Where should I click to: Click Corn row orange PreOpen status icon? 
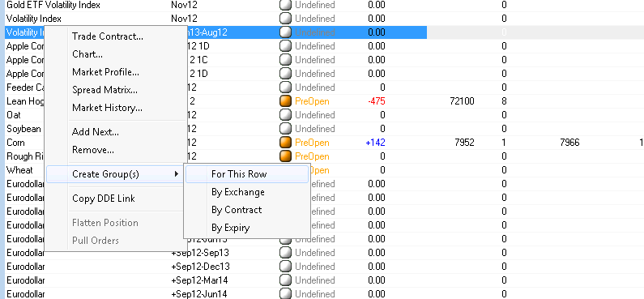[285, 143]
